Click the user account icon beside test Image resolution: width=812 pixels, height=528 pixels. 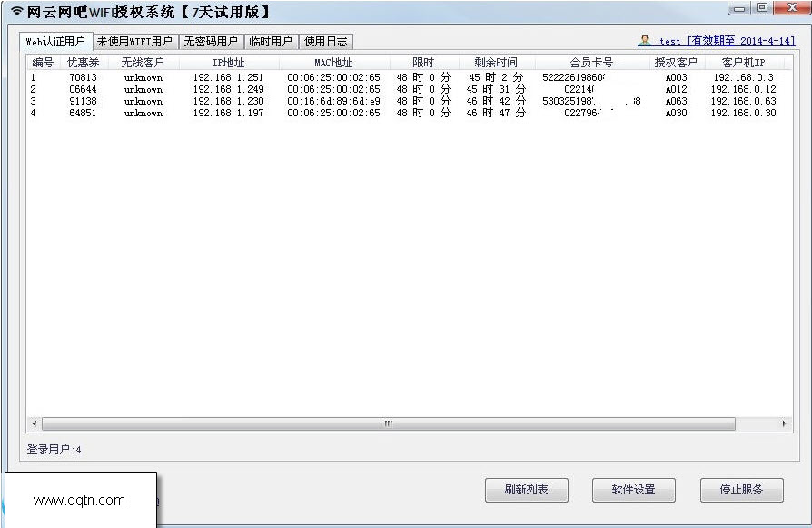click(645, 40)
